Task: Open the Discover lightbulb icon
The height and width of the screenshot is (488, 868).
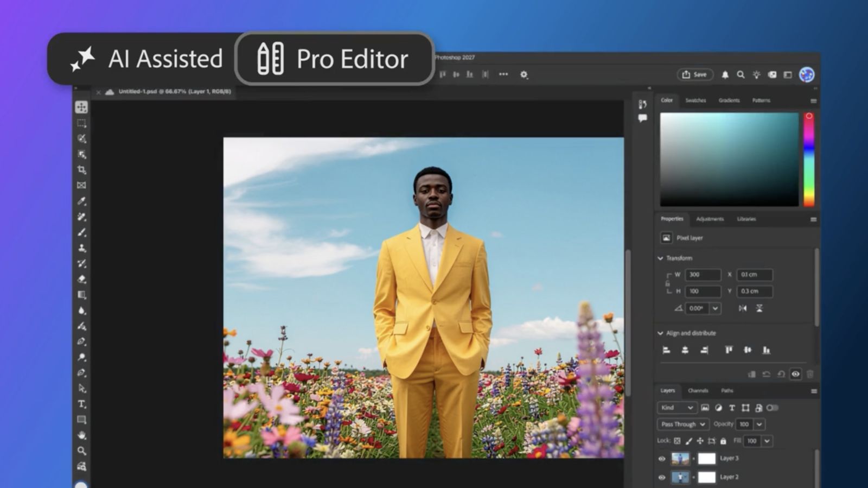Action: coord(756,75)
